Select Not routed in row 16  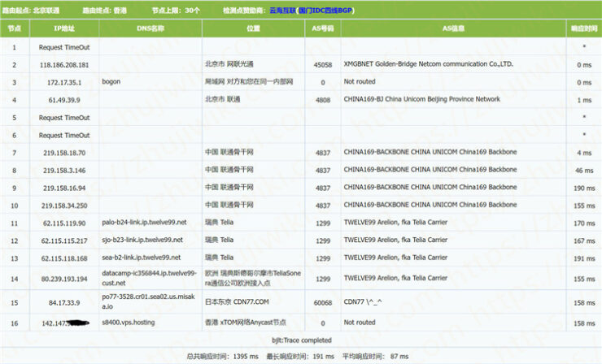coord(360,323)
